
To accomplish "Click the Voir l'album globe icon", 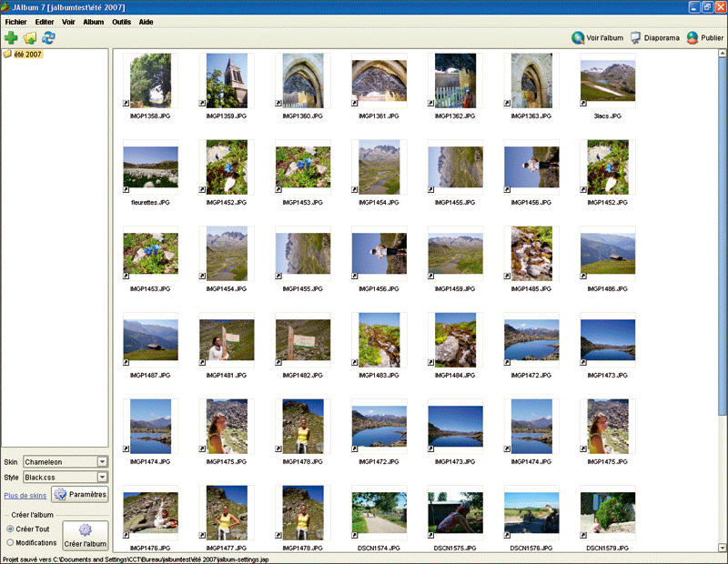I will (x=578, y=37).
